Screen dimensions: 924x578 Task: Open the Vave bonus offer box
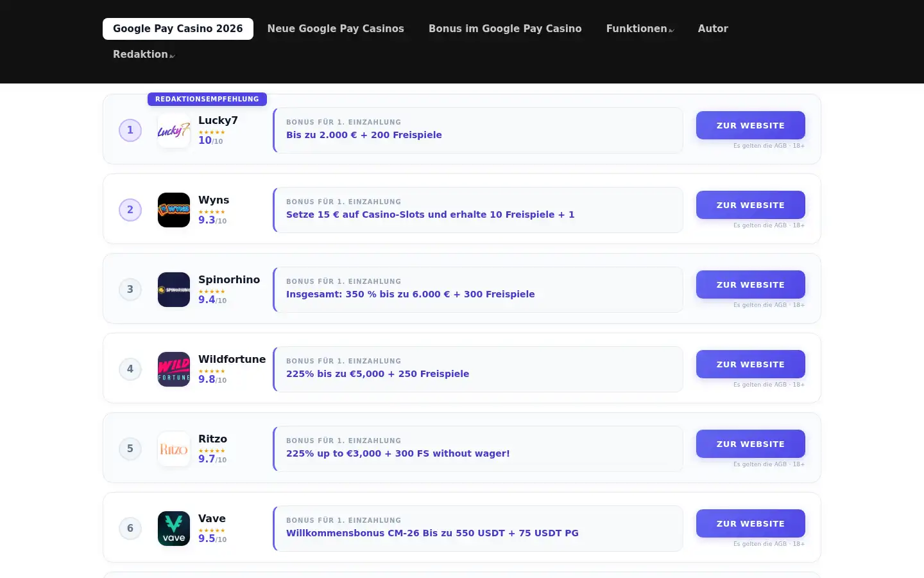[x=478, y=529]
